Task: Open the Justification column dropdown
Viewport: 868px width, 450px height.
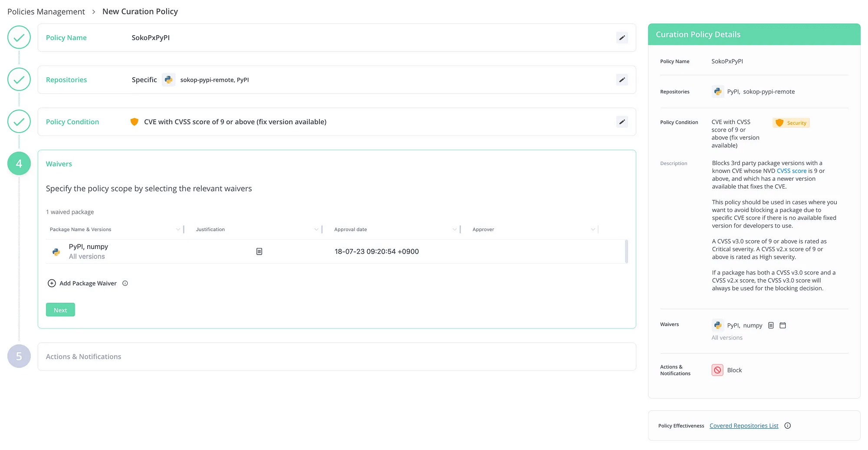Action: click(316, 229)
